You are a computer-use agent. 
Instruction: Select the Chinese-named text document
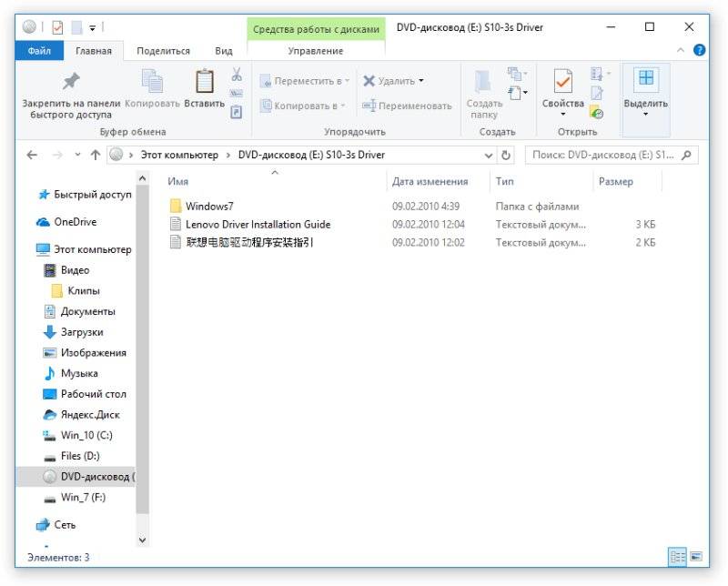point(249,242)
